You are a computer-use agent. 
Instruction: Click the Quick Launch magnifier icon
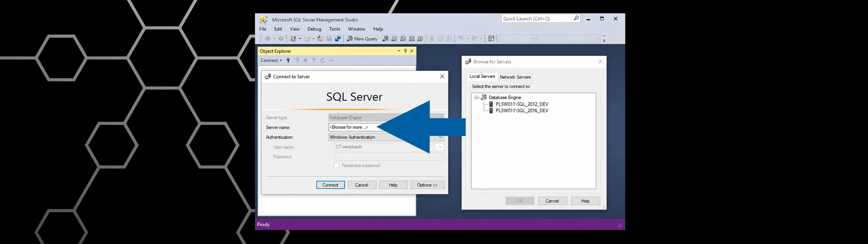coord(576,18)
